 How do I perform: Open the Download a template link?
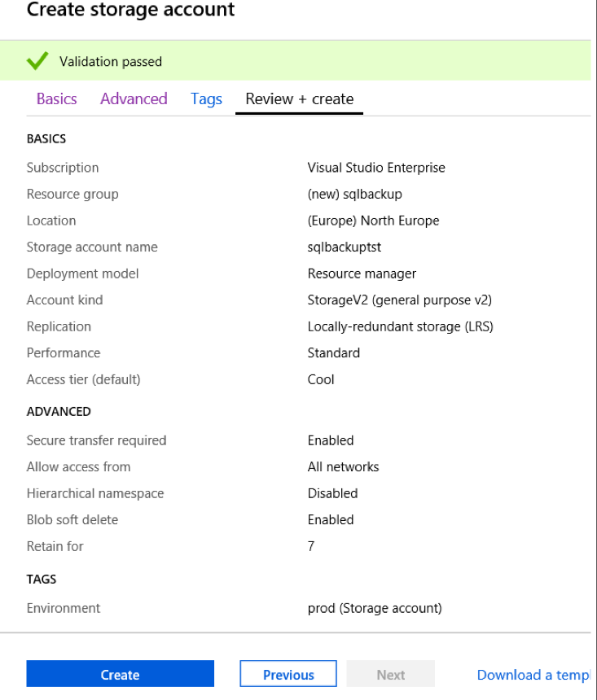pyautogui.click(x=533, y=674)
